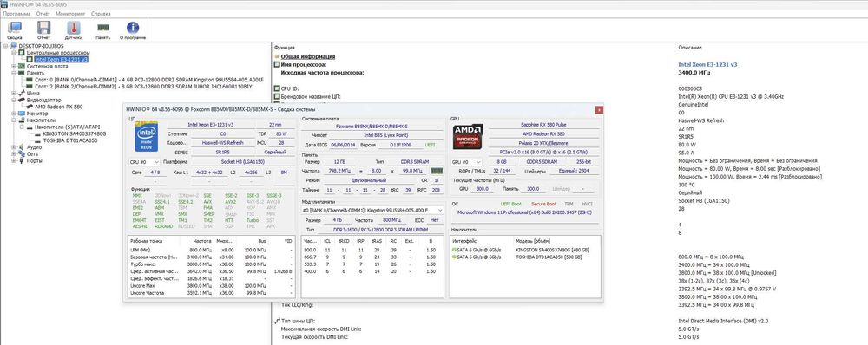The width and height of the screenshot is (868, 345).
Task: Select AMD Radeon RX 580 in tree
Action: [59, 107]
